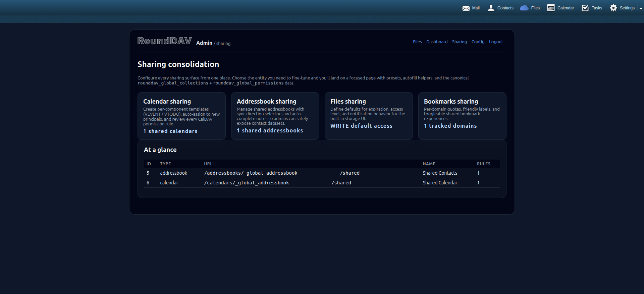Click the URI column header
This screenshot has height=294, width=644.
point(208,164)
